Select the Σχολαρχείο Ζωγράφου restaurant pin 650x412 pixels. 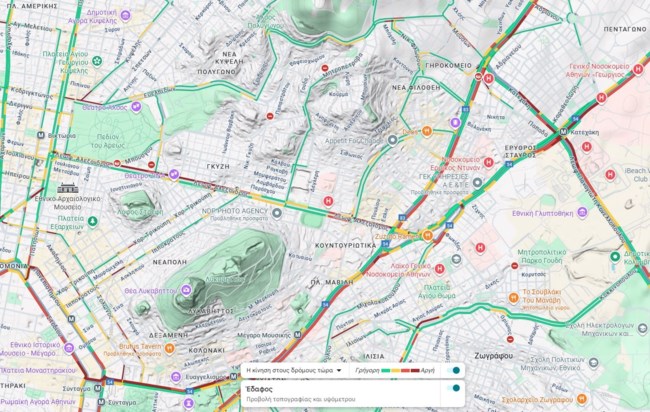[582, 399]
